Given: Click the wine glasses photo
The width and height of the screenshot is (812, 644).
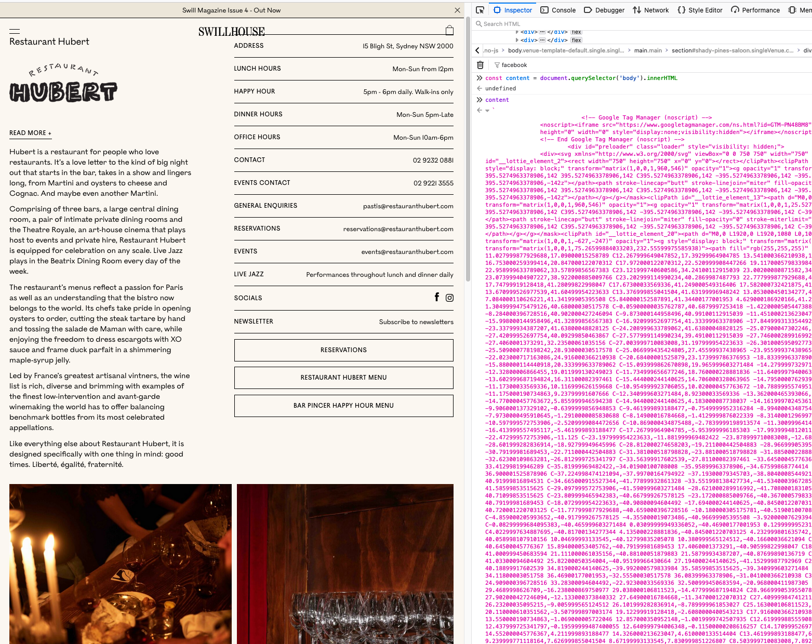Looking at the screenshot, I should point(345,564).
